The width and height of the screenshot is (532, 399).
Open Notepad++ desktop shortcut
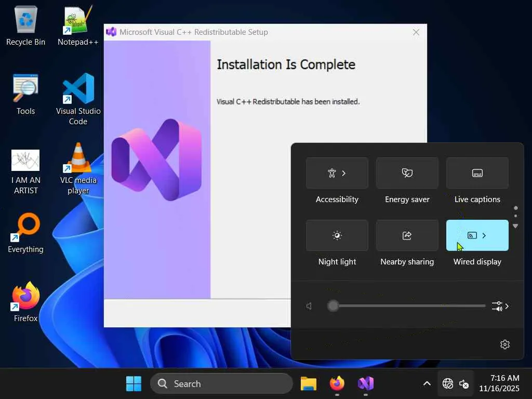pyautogui.click(x=78, y=25)
